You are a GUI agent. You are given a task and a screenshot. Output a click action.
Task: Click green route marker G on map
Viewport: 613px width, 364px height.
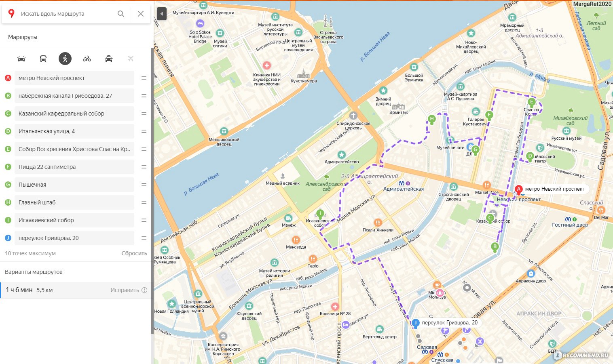pos(476,149)
